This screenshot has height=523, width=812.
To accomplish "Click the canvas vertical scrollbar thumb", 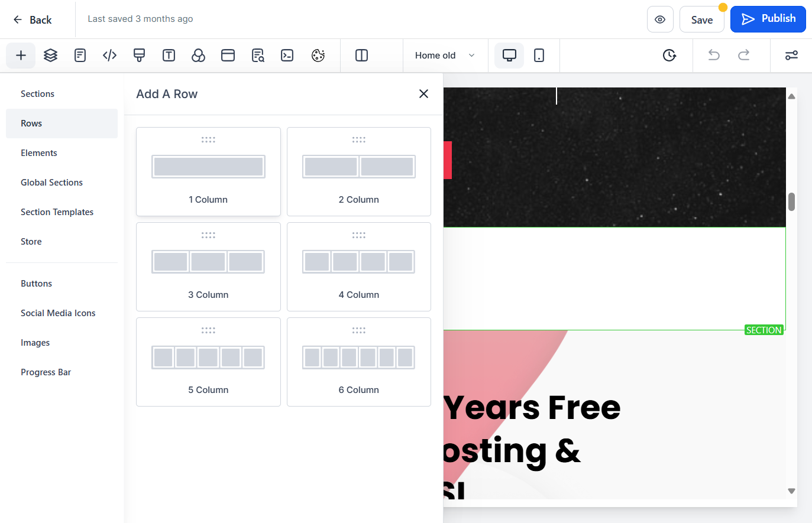I will click(x=791, y=202).
